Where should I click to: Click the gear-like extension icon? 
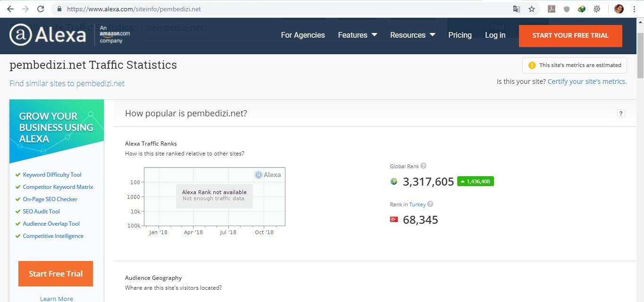pos(597,9)
